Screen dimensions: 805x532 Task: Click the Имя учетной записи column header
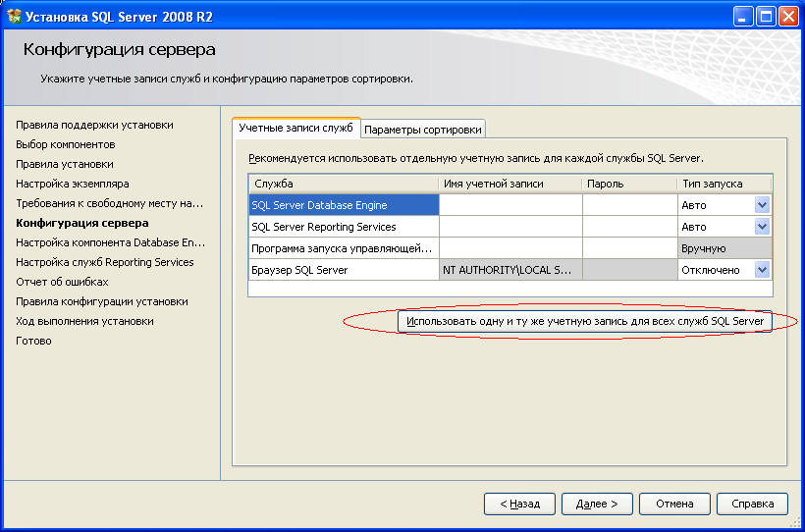tap(510, 184)
